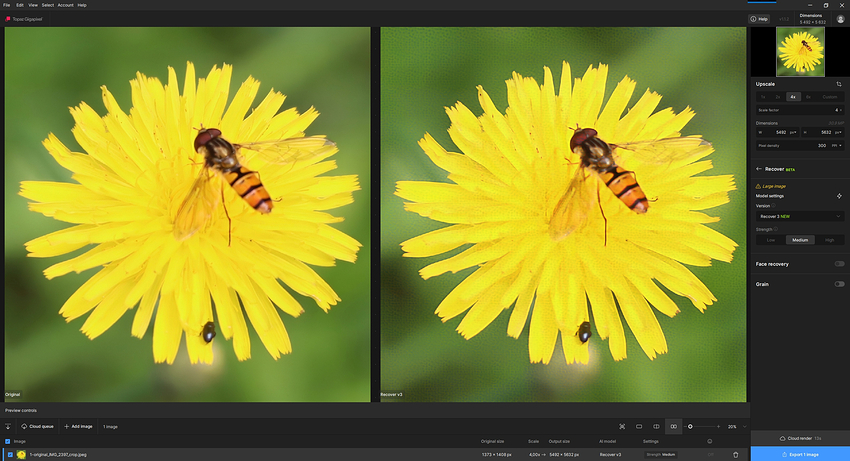Expand the zoom percentage dropdown
This screenshot has width=850, height=461.
(744, 427)
